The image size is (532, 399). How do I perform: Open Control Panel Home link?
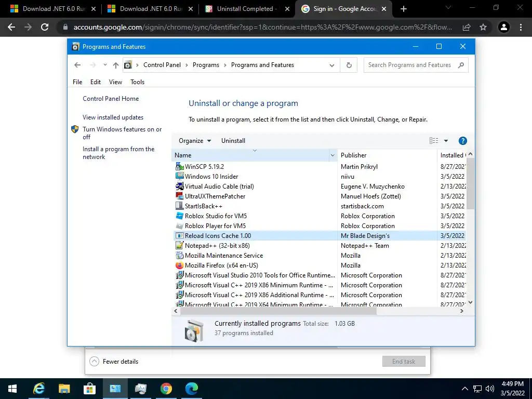111,99
